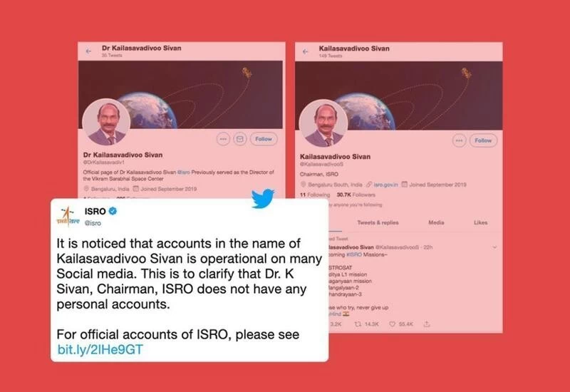Open more options on left profile

[x=223, y=139]
